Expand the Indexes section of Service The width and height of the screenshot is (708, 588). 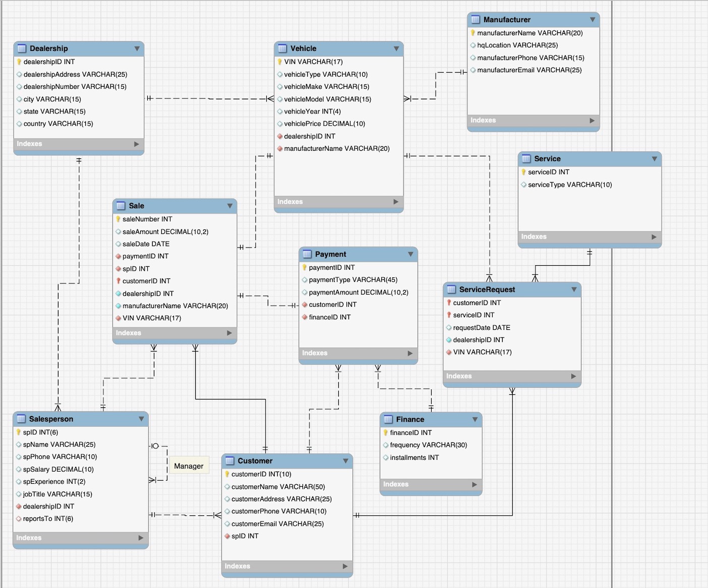coord(654,237)
